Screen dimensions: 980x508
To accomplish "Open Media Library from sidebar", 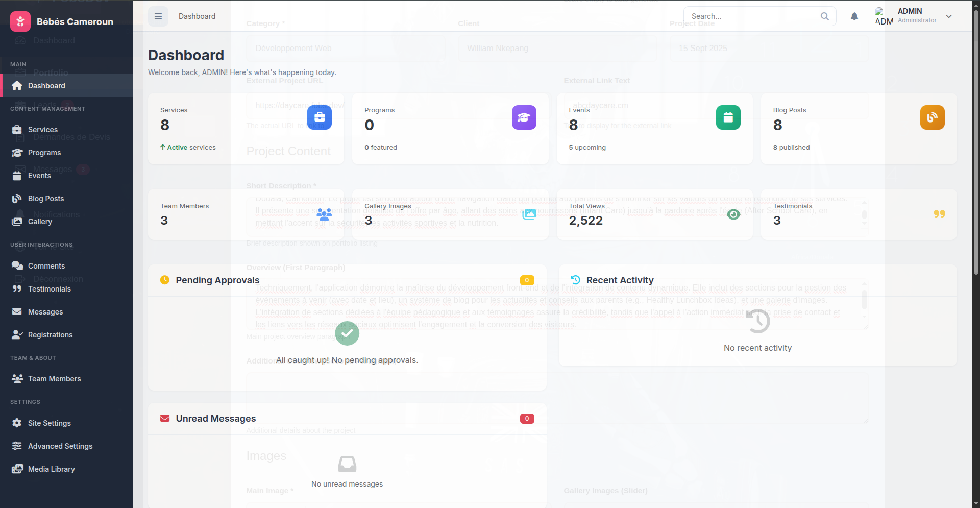I will [52, 469].
